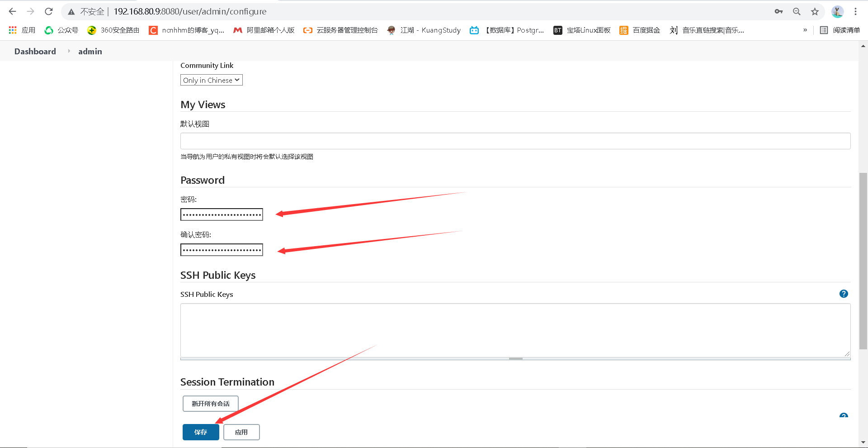Click 断开所有会话 button
The height and width of the screenshot is (448, 868).
[x=211, y=404]
